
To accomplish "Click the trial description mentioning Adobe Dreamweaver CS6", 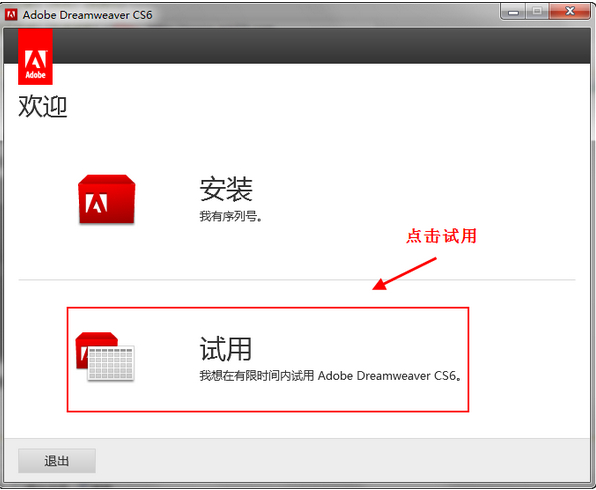I will pyautogui.click(x=330, y=376).
